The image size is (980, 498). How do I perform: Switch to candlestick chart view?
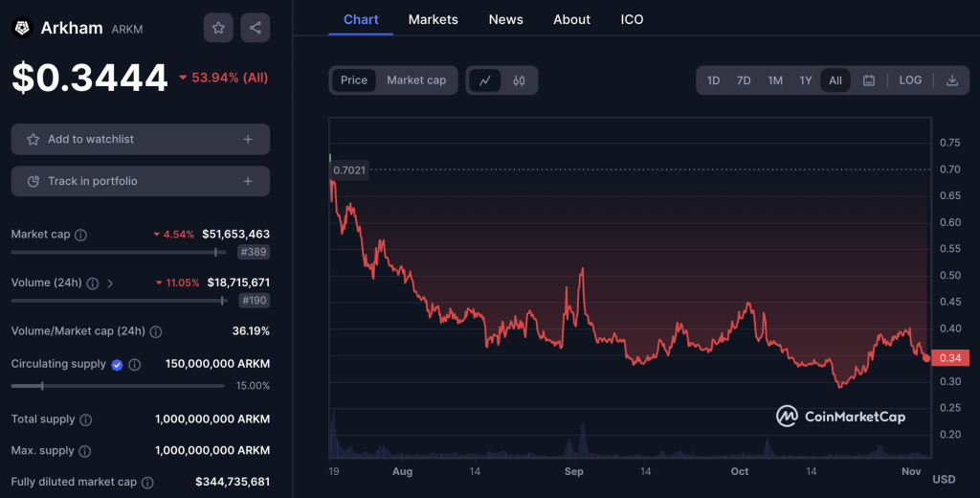coord(519,80)
